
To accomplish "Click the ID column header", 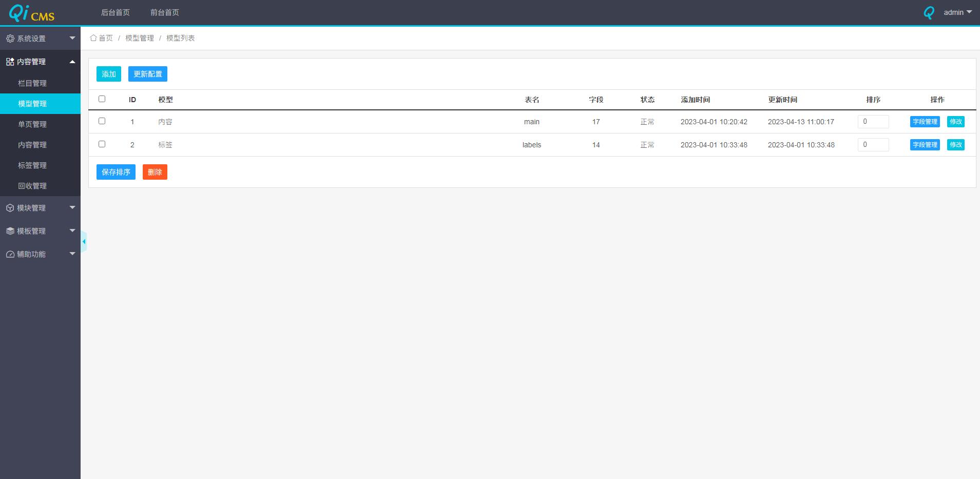I will point(132,100).
